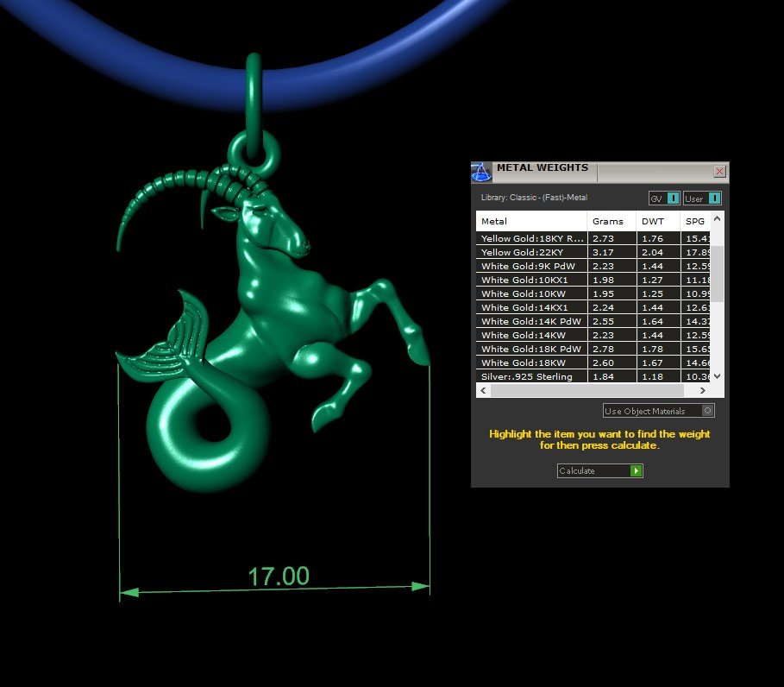784x687 pixels.
Task: Click the Calculate button
Action: pyautogui.click(x=599, y=471)
